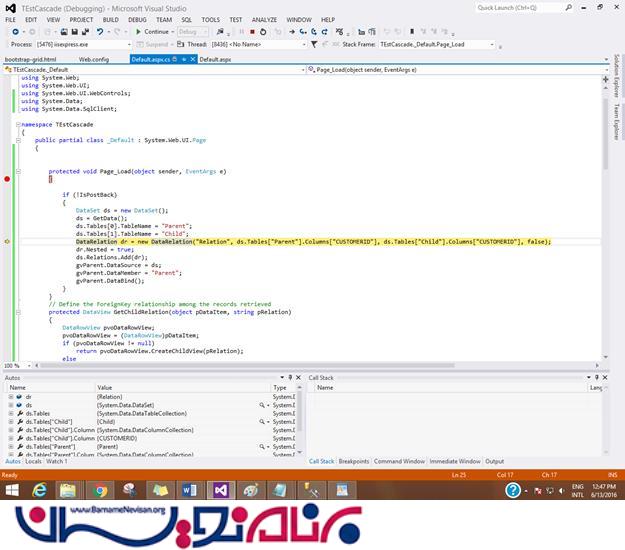Image resolution: width=625 pixels, height=550 pixels.
Task: Open the Immediate Window tab
Action: [454, 461]
